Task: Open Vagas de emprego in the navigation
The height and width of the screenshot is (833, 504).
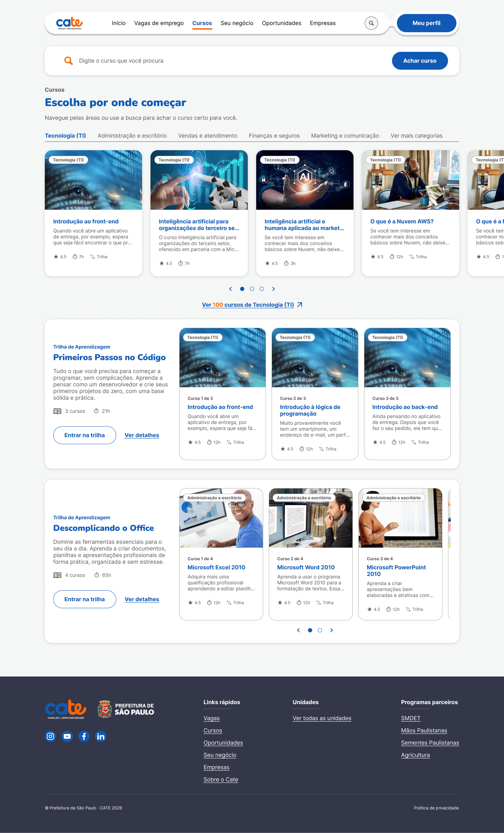Action: 159,23
